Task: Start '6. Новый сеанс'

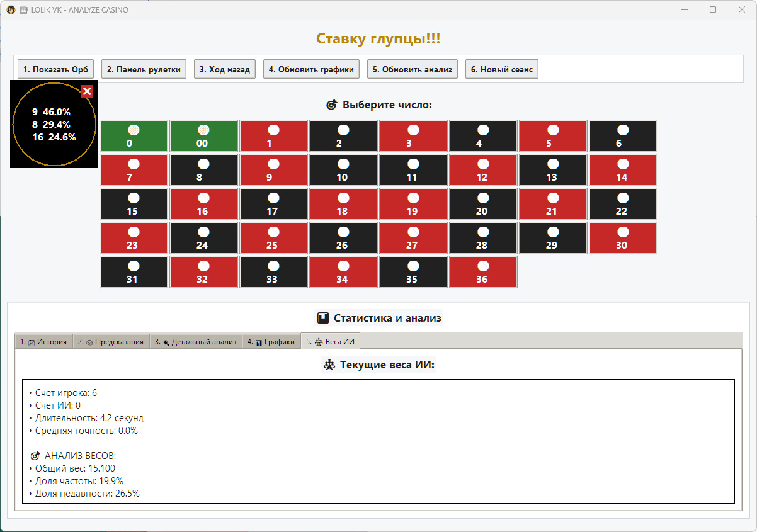Action: (x=502, y=69)
